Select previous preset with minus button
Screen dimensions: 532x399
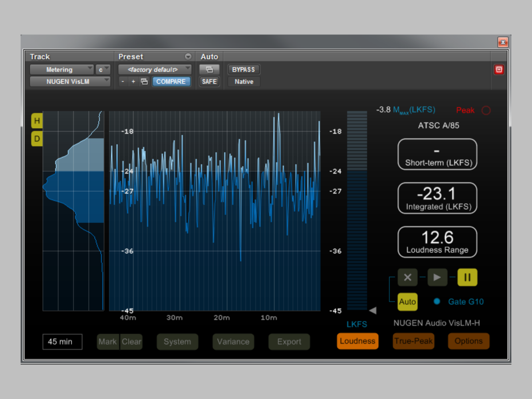(123, 82)
